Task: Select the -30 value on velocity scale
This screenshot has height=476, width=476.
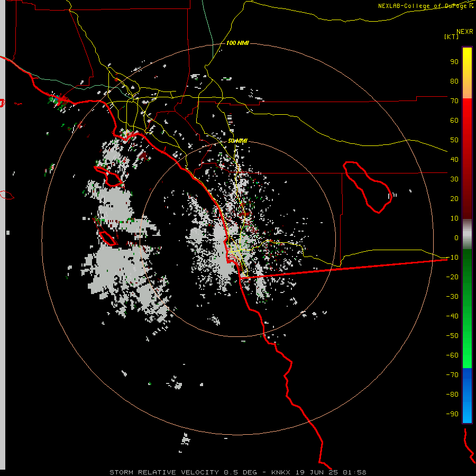Action: tap(452, 297)
